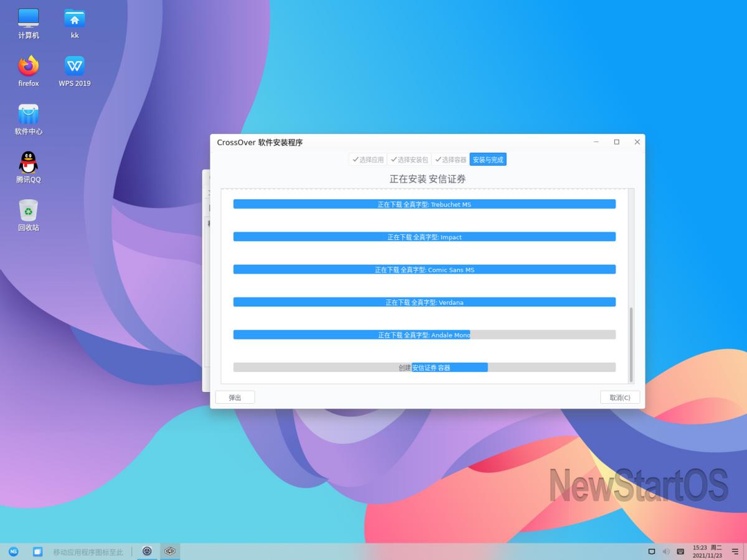Click the 移动应用程序图标至此 taskbar placeholder

pos(88,552)
